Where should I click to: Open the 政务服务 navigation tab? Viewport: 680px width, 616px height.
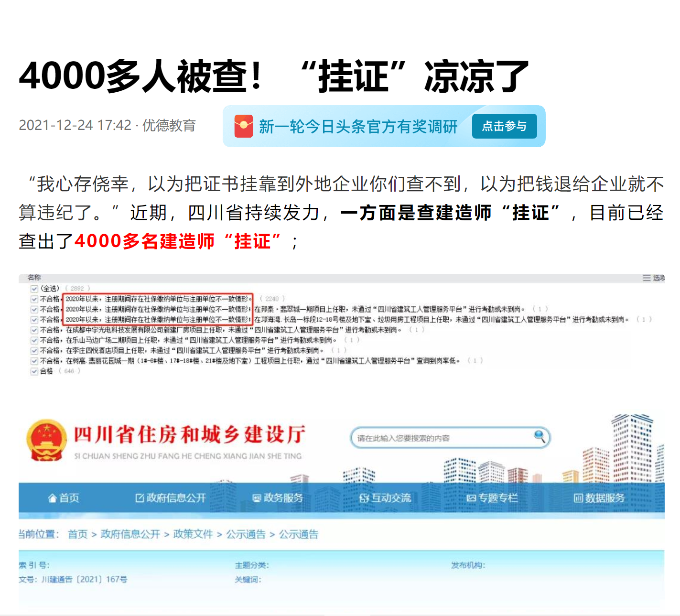[278, 498]
